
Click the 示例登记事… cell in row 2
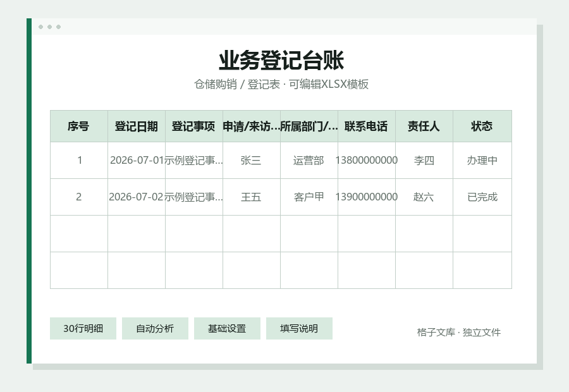coord(194,197)
